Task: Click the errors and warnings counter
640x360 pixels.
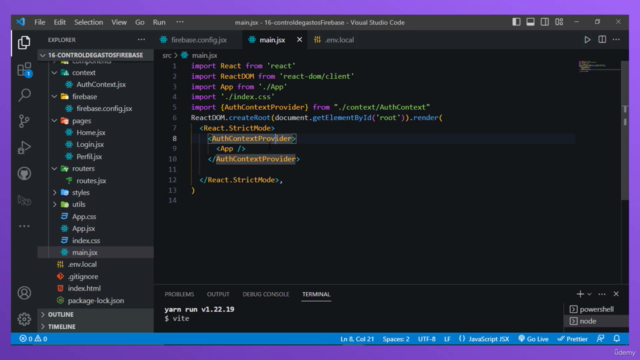Action: coord(33,339)
